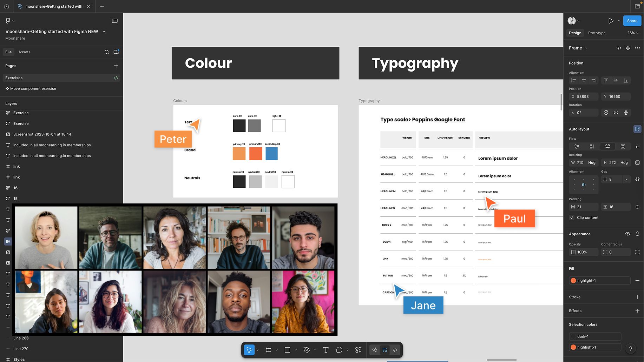The width and height of the screenshot is (644, 362).
Task: Click the Dev Mode code icon beside Frame
Action: click(x=619, y=48)
